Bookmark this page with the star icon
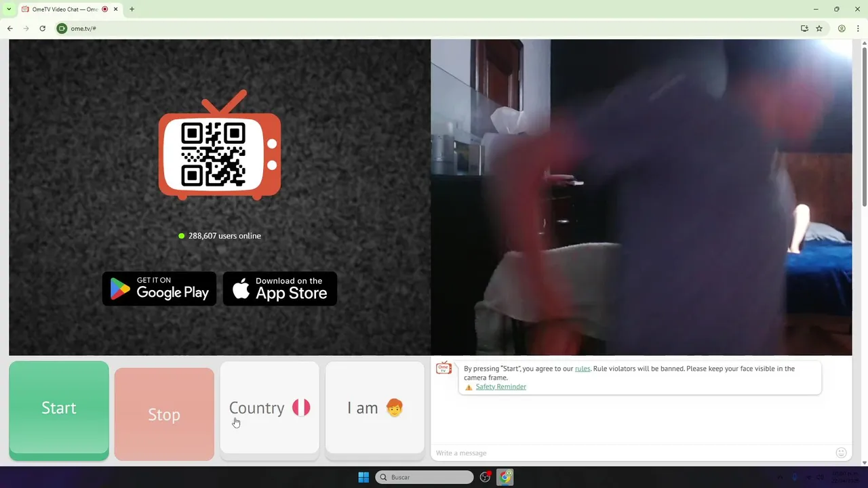The image size is (868, 488). pyautogui.click(x=819, y=28)
